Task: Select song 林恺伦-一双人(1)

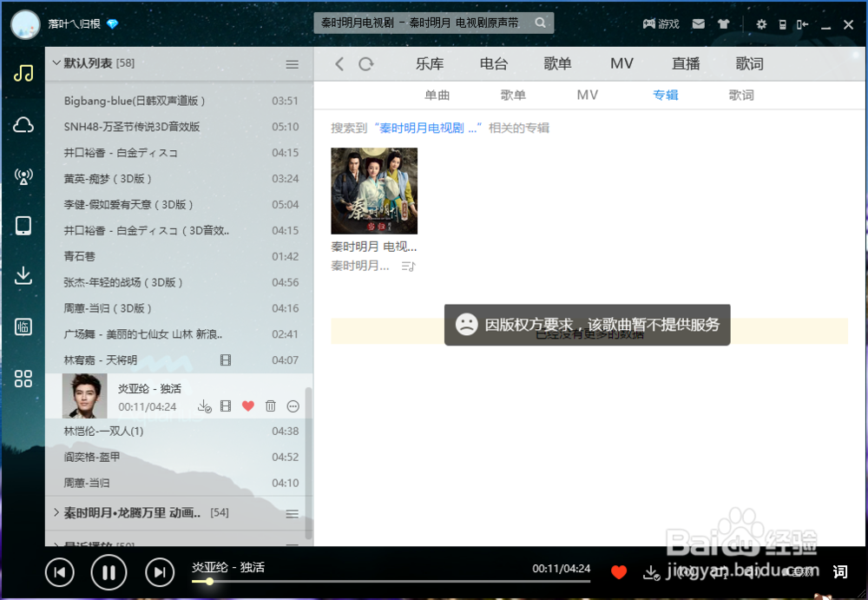Action: [180, 431]
